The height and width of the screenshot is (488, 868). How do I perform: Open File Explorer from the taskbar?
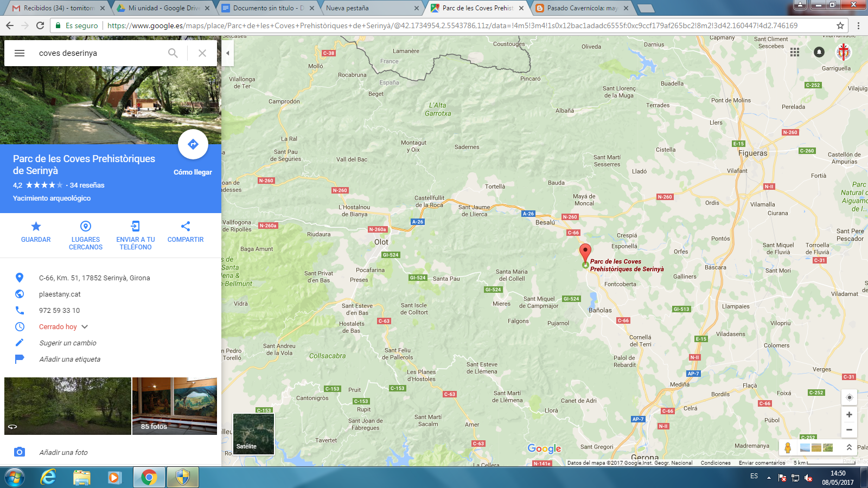click(82, 477)
